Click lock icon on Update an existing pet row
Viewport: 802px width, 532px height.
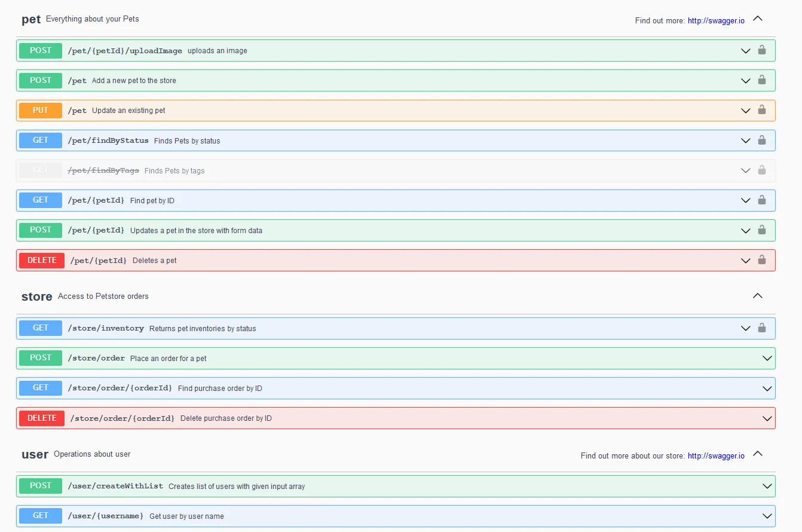coord(762,110)
